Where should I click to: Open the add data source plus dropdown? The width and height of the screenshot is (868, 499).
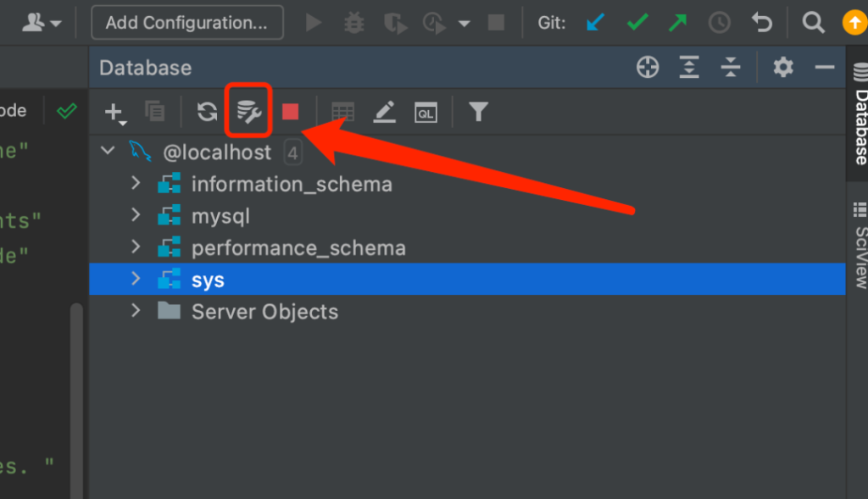[114, 112]
